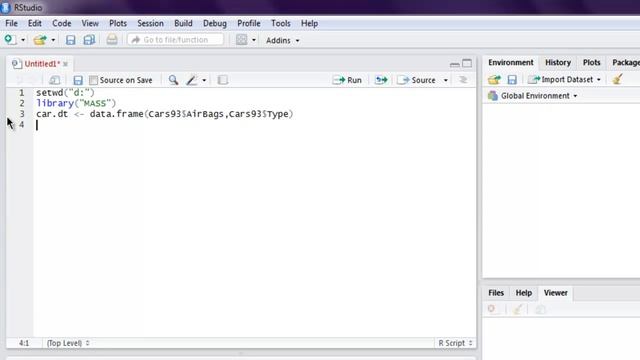This screenshot has width=640, height=360.
Task: Open the R Script file type selector
Action: click(455, 343)
